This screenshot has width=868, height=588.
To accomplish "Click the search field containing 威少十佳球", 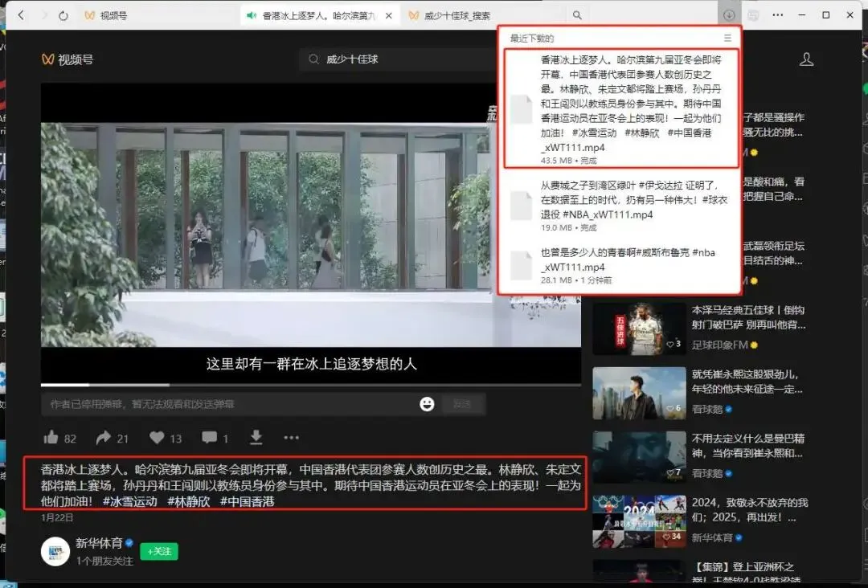I will pos(399,59).
